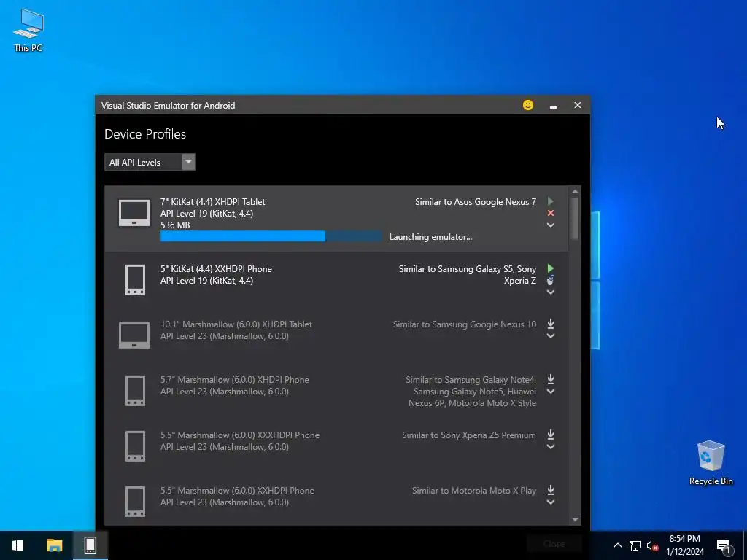This screenshot has height=560, width=747.
Task: Expand details for 5.5" Marshmallow XXXHDPI Phone
Action: (x=550, y=447)
